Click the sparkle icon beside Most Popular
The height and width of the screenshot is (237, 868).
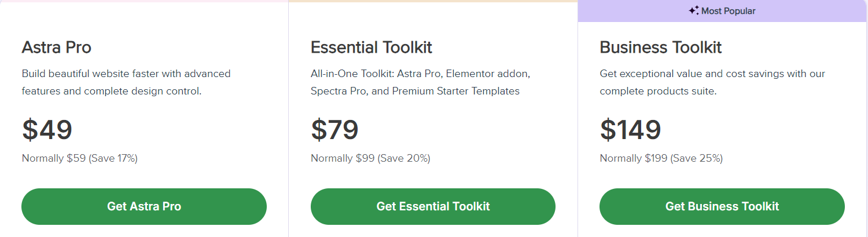(x=693, y=10)
